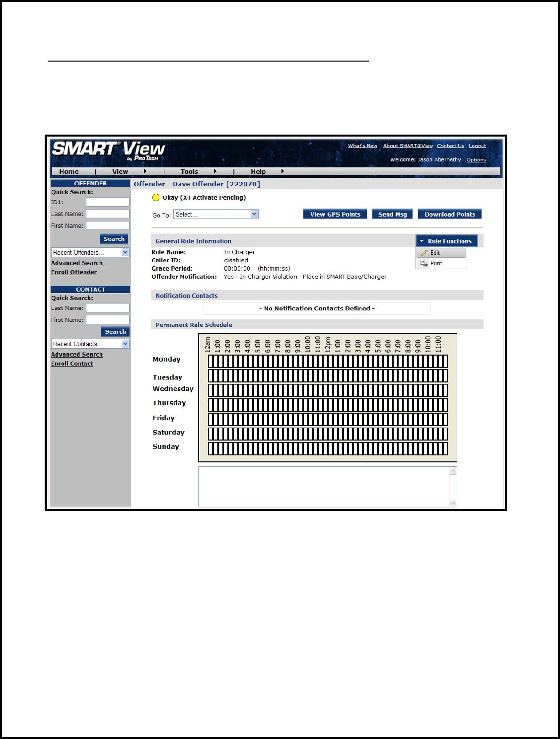Viewport: 560px width, 739px height.
Task: Click the offender Search button
Action: [x=114, y=239]
